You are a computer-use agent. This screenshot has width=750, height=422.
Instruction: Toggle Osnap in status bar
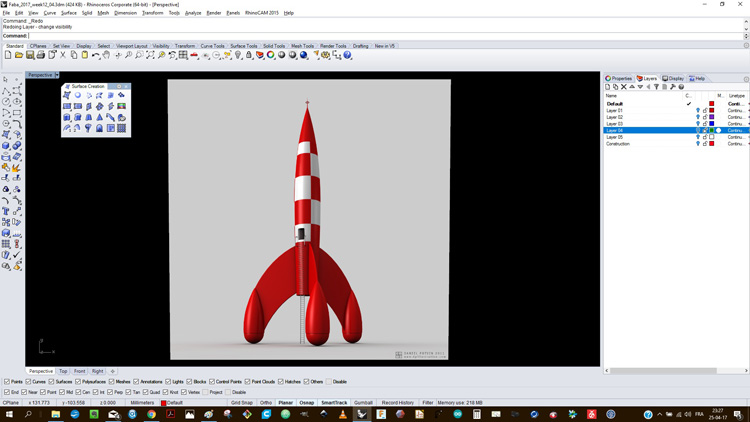(x=307, y=403)
